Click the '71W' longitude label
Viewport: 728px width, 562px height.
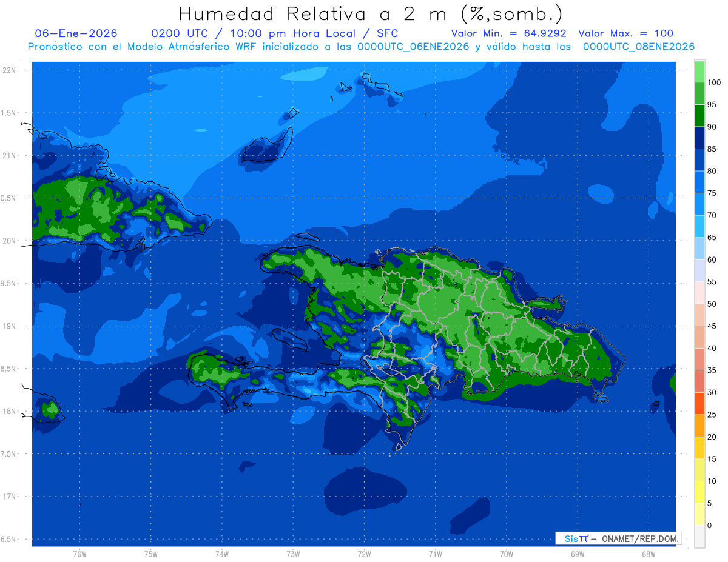(x=435, y=554)
